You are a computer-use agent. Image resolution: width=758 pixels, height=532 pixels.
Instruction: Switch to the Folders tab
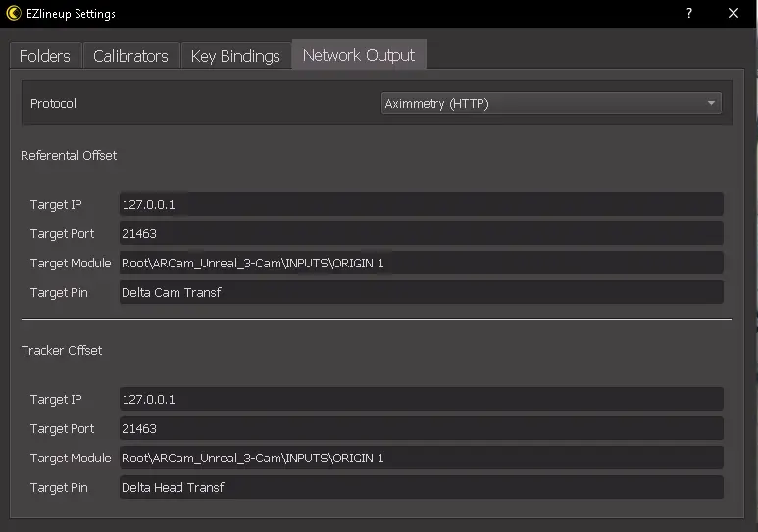tap(45, 56)
